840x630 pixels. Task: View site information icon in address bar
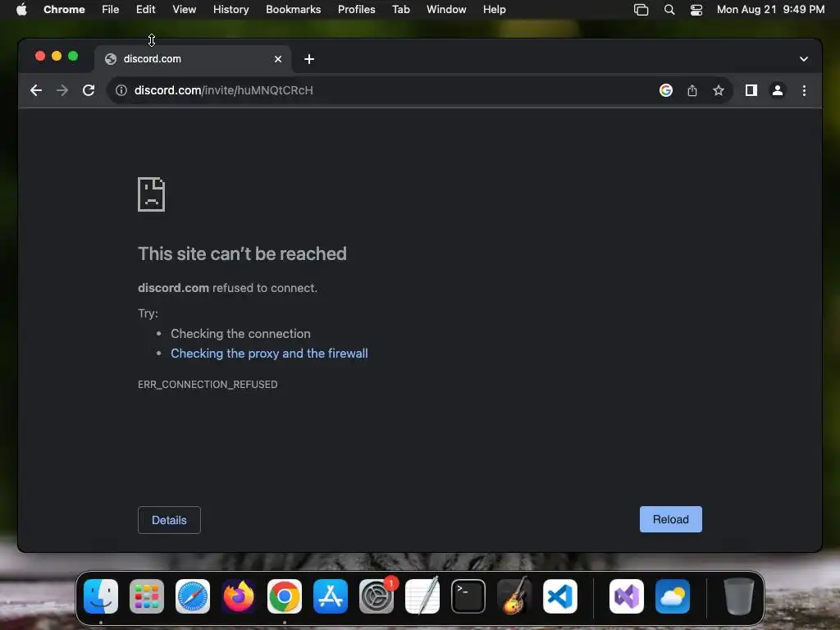121,90
